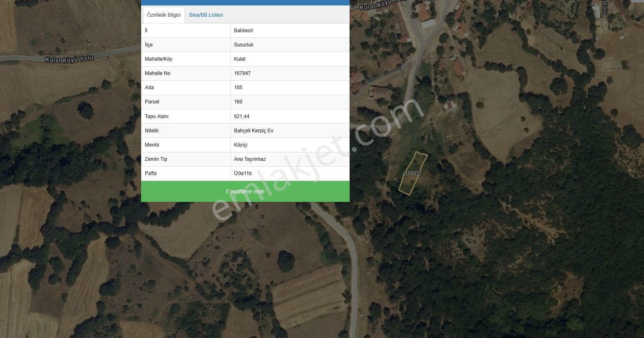Click the Tapu Alanı value 621,44
The image size is (644, 338).
(242, 116)
